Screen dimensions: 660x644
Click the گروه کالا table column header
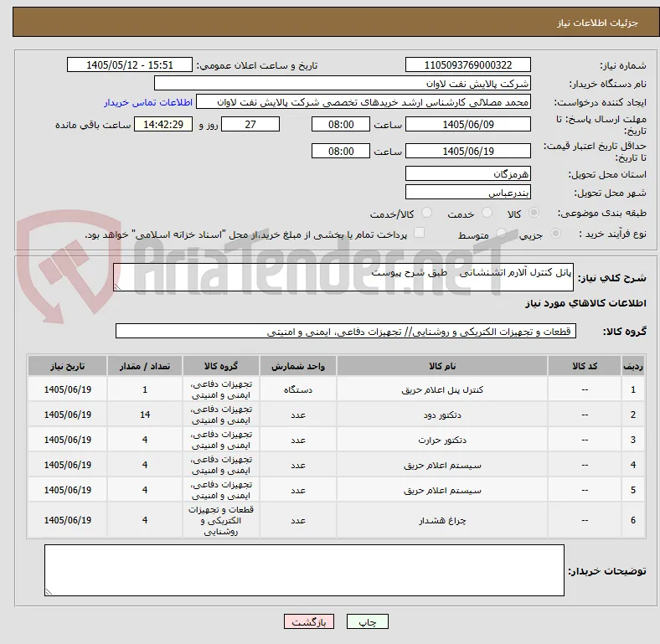(221, 366)
